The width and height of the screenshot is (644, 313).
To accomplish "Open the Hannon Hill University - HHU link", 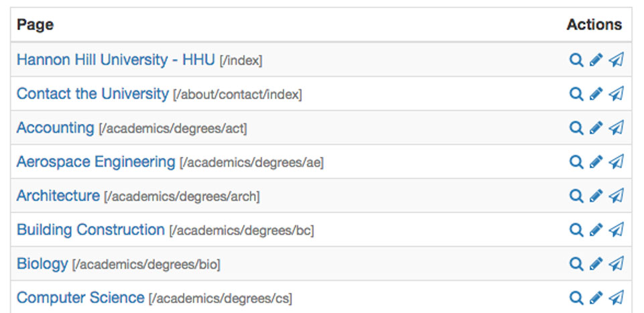I will (116, 60).
